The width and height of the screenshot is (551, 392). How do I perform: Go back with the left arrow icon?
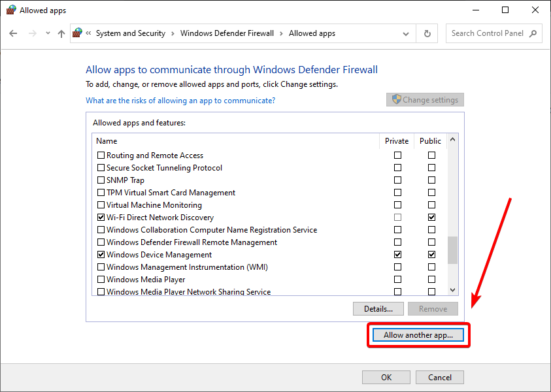(x=13, y=33)
